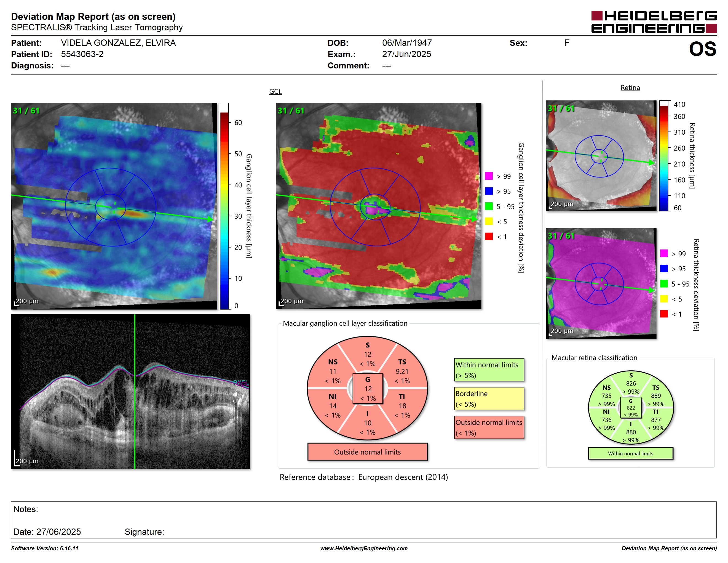
Task: Click the DOB value 06/Mar/1947
Action: [407, 43]
